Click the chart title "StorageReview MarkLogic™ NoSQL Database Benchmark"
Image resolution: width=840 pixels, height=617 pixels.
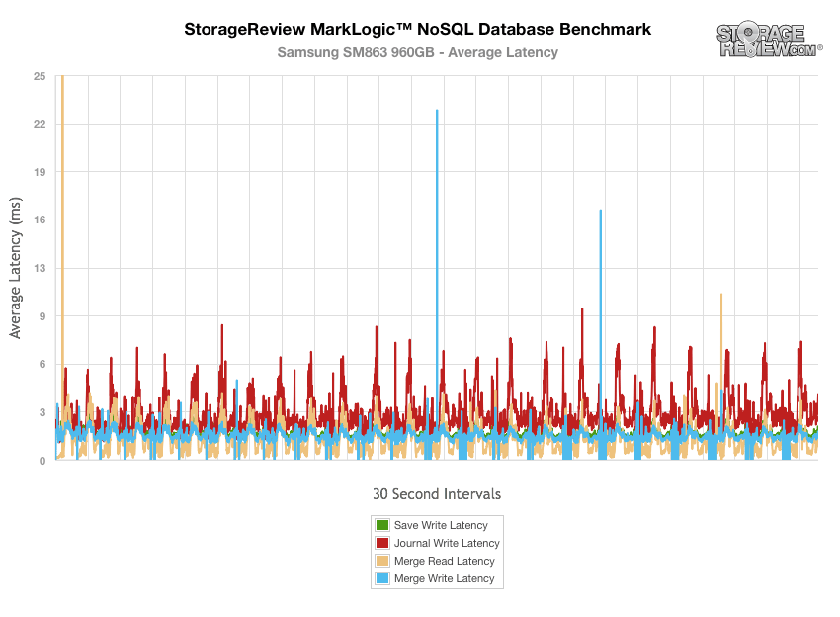click(x=417, y=29)
